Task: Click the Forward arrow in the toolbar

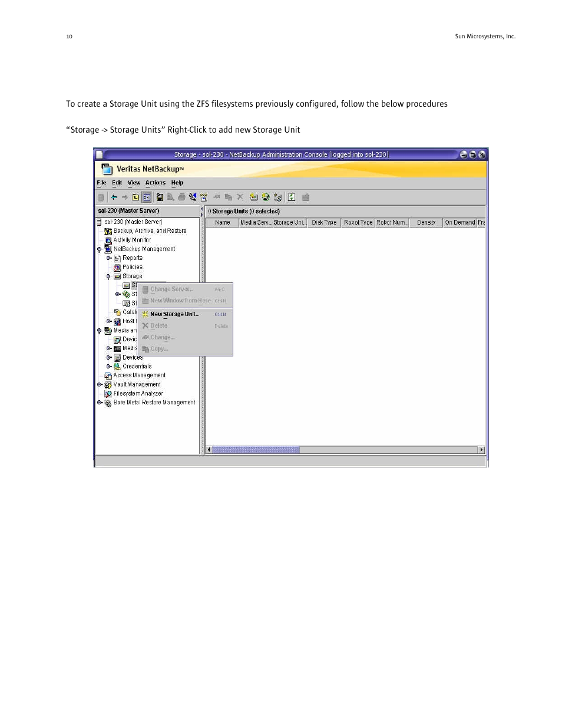Action: coord(124,197)
